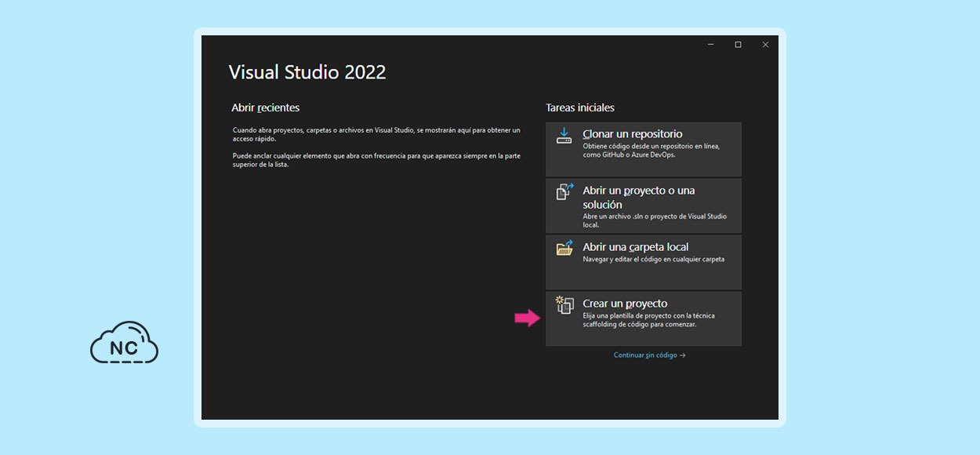Viewport: 980px width, 455px height.
Task: Click the Abrir una carpeta local folder icon
Action: click(564, 248)
